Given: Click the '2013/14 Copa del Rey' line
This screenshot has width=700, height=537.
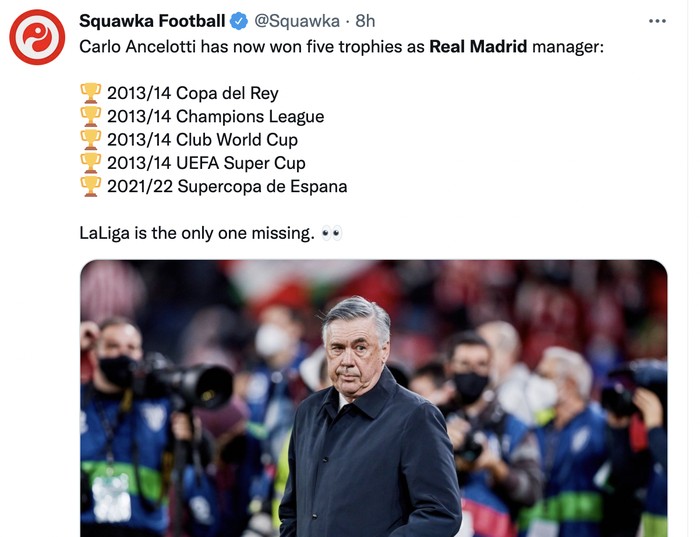Looking at the screenshot, I should pyautogui.click(x=192, y=93).
